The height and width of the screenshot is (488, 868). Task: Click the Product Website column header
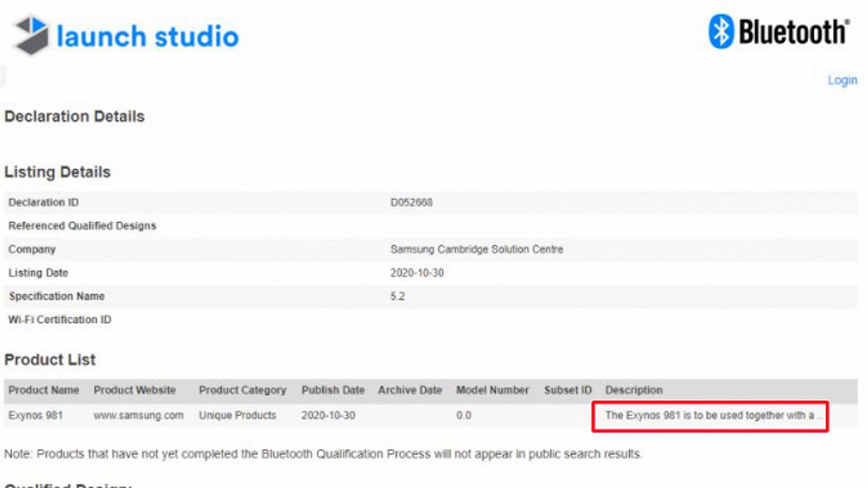[135, 390]
